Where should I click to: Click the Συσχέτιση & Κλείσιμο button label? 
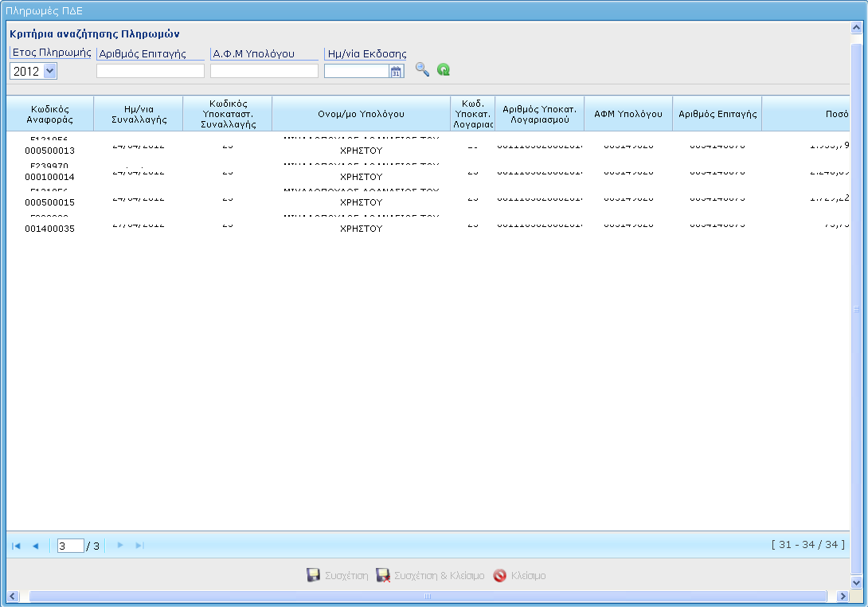coord(439,576)
